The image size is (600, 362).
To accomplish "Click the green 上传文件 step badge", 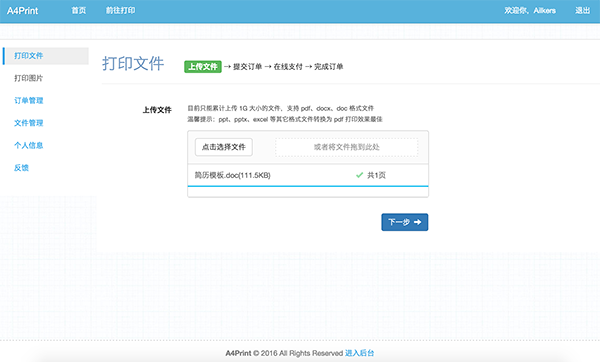I will (203, 67).
